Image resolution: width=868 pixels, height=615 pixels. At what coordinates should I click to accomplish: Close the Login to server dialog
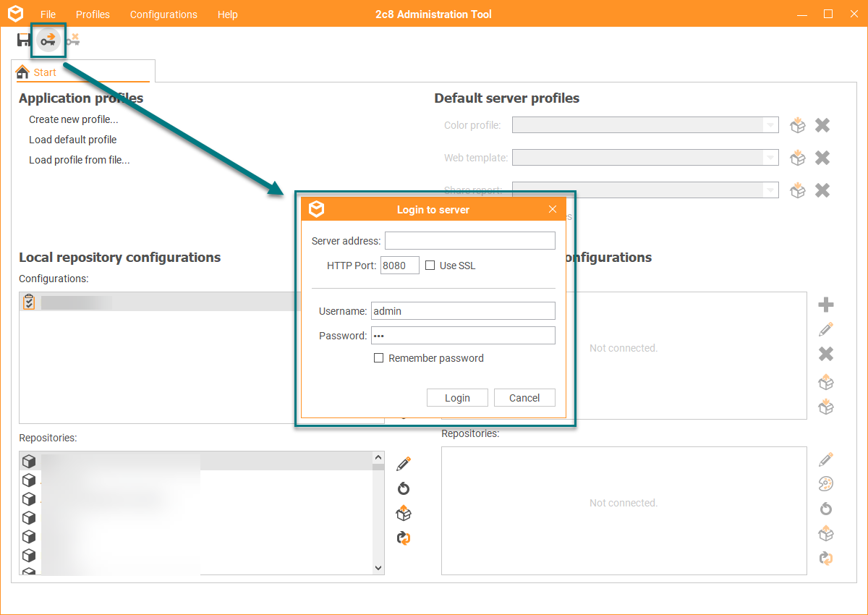pyautogui.click(x=553, y=209)
